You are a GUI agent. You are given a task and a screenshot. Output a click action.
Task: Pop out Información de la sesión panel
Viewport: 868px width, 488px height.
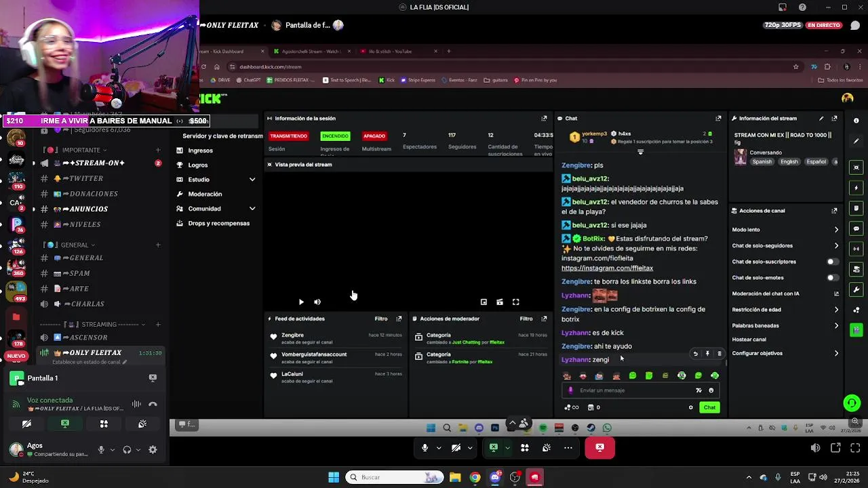544,118
